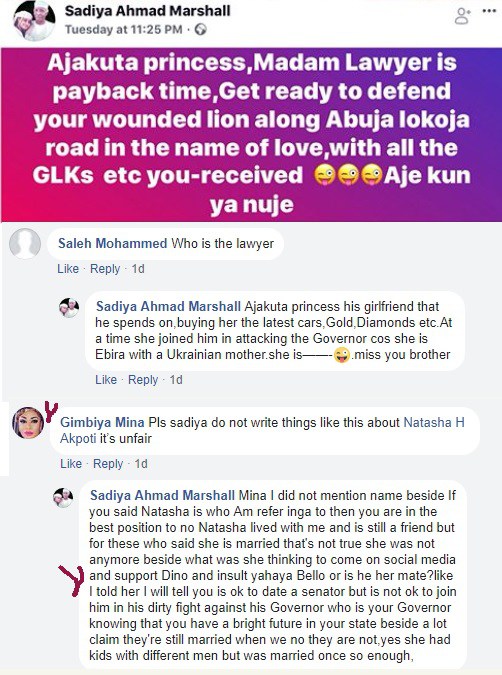Open Gimbiya Mina's name link

[102, 422]
